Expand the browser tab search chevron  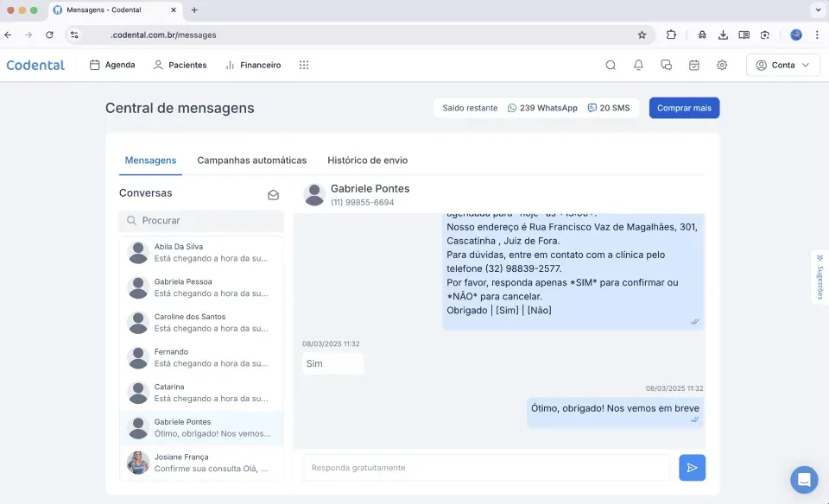pos(818,10)
